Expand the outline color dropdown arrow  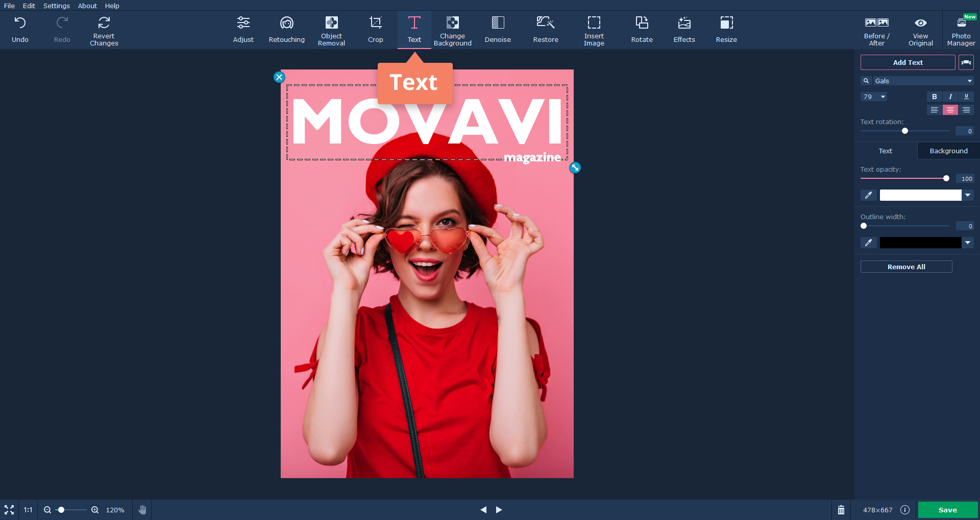point(968,243)
